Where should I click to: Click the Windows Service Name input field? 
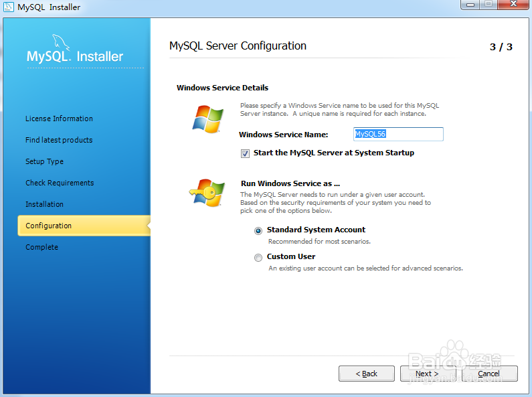(398, 134)
